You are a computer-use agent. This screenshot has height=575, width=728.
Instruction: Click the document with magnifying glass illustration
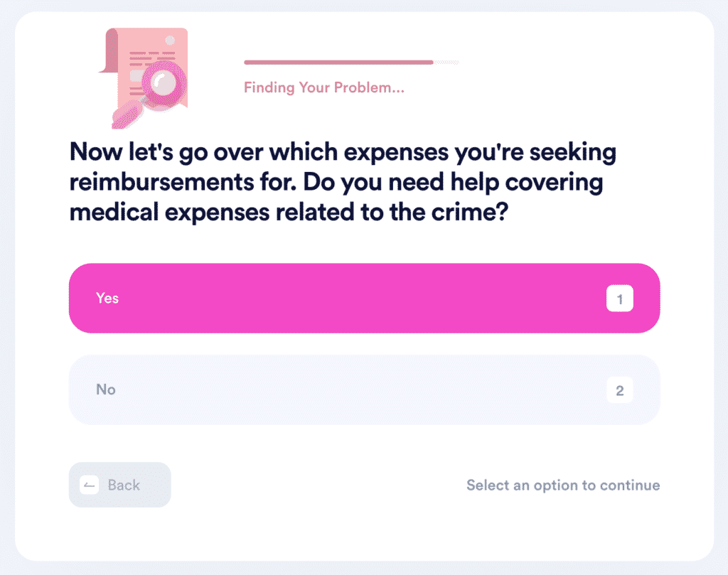tap(144, 78)
